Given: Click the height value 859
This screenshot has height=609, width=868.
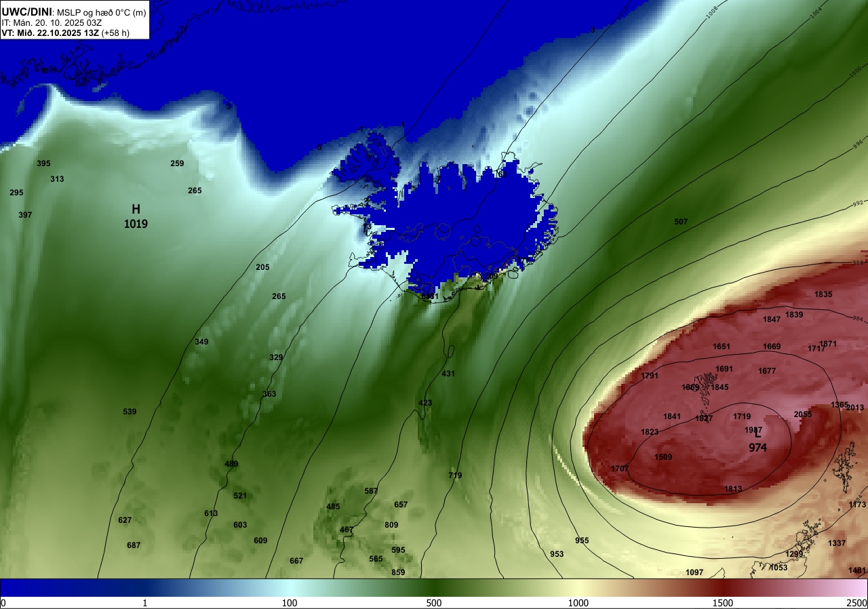Looking at the screenshot, I should click(398, 572).
